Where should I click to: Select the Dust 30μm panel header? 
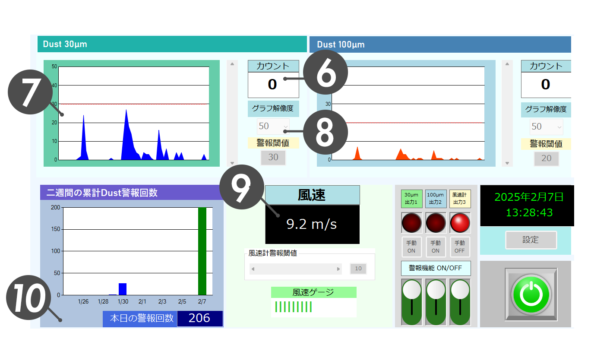click(x=172, y=44)
